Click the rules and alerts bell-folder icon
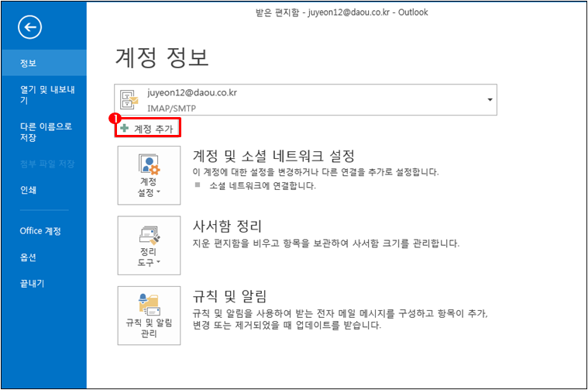 150,305
